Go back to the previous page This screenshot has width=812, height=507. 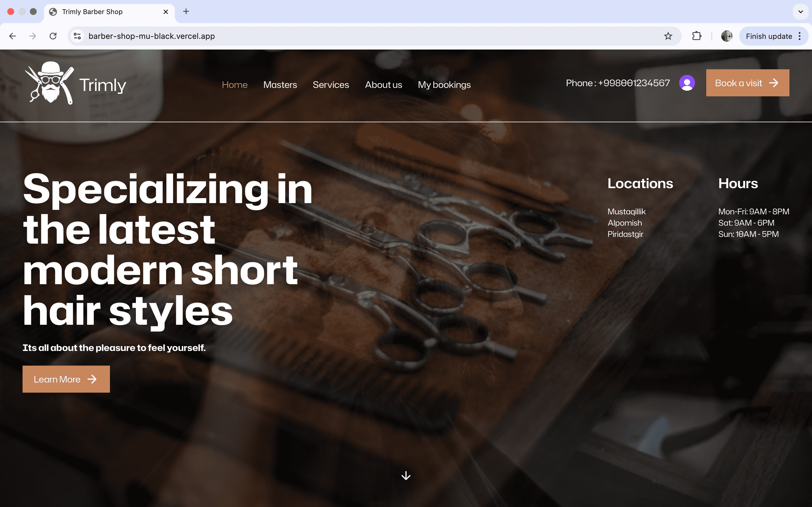point(13,36)
